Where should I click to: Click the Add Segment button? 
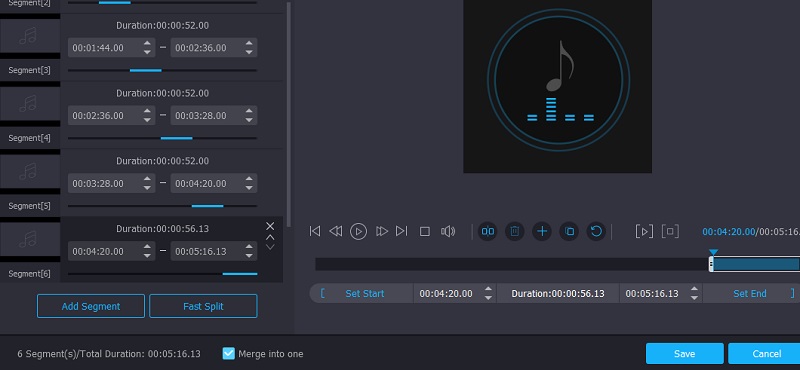click(x=91, y=306)
